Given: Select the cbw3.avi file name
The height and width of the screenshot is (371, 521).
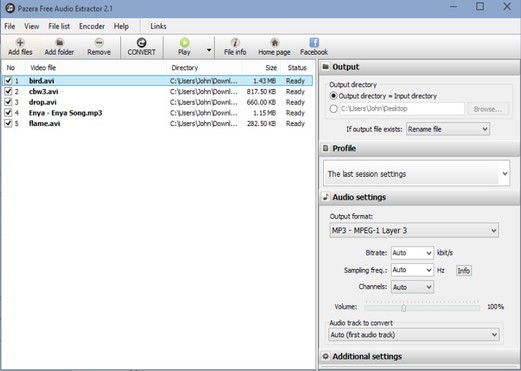Looking at the screenshot, I should (x=43, y=91).
